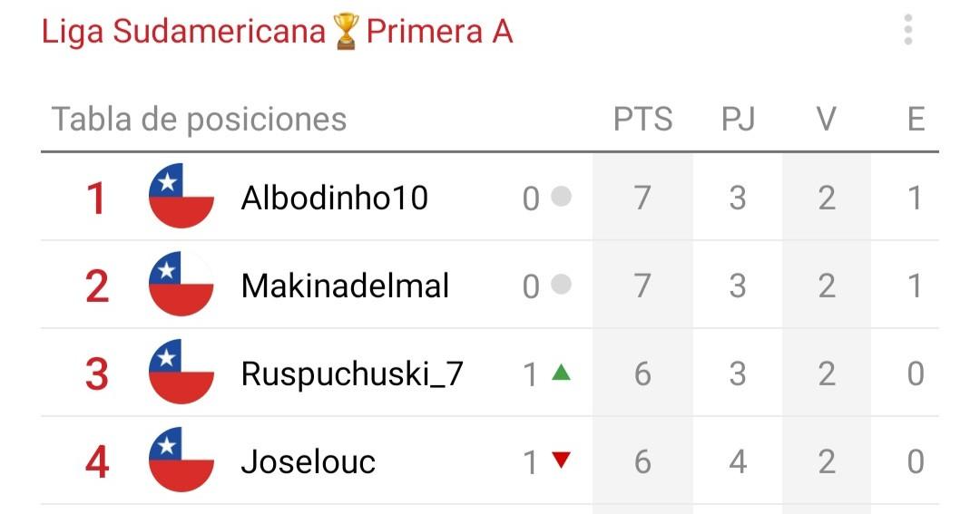Screen dimensions: 980x514
Task: Open the three-dot options menu
Action: point(907,30)
